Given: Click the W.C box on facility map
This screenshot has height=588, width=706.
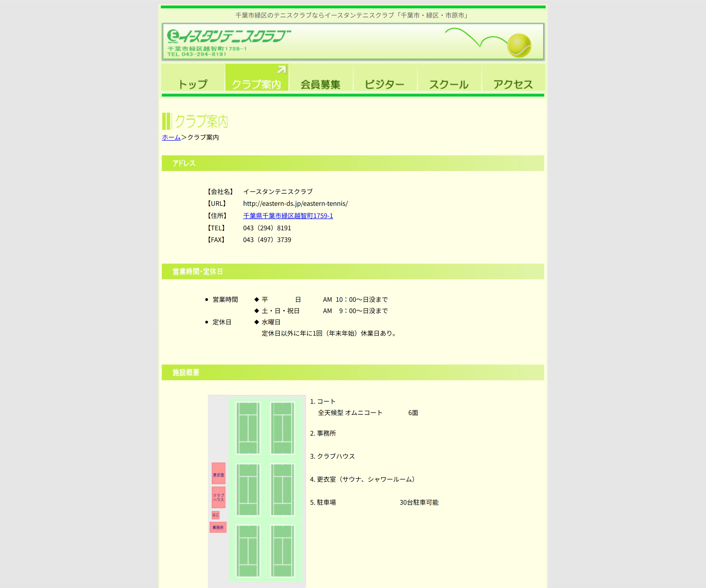Looking at the screenshot, I should pos(215,515).
